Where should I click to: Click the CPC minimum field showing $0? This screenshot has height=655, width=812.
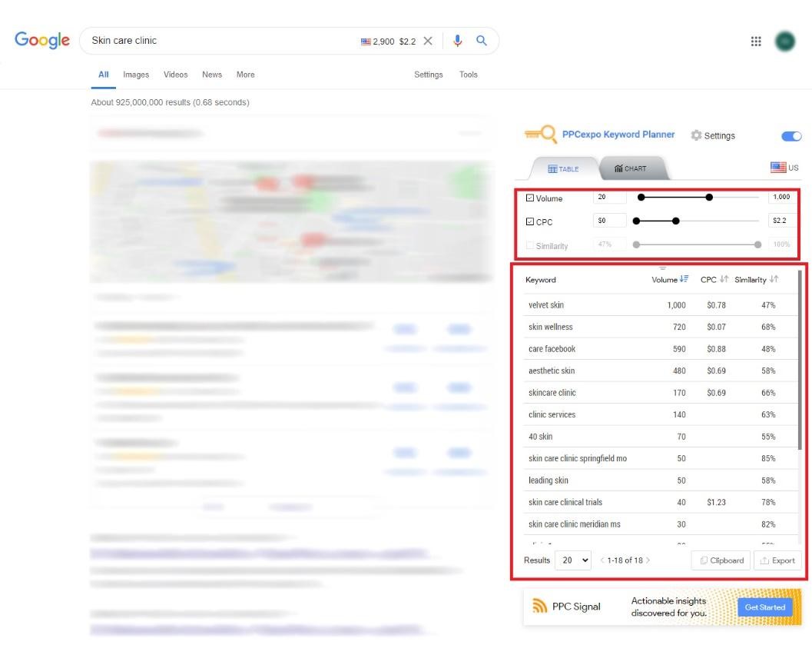(x=609, y=221)
